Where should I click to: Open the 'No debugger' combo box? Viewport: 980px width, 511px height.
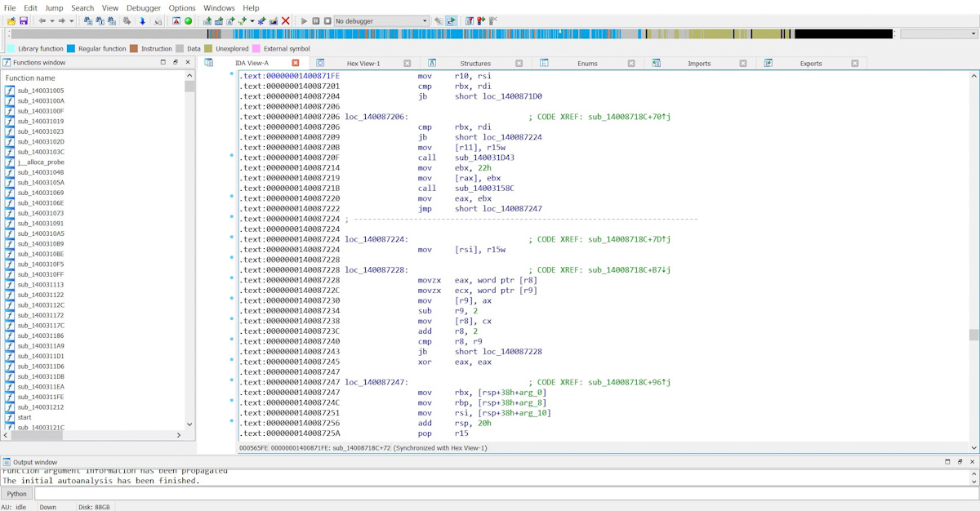(x=381, y=20)
